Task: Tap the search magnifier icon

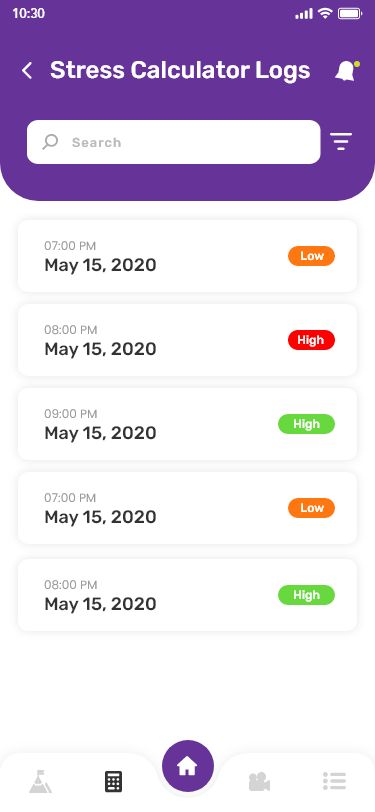Action: [50, 142]
